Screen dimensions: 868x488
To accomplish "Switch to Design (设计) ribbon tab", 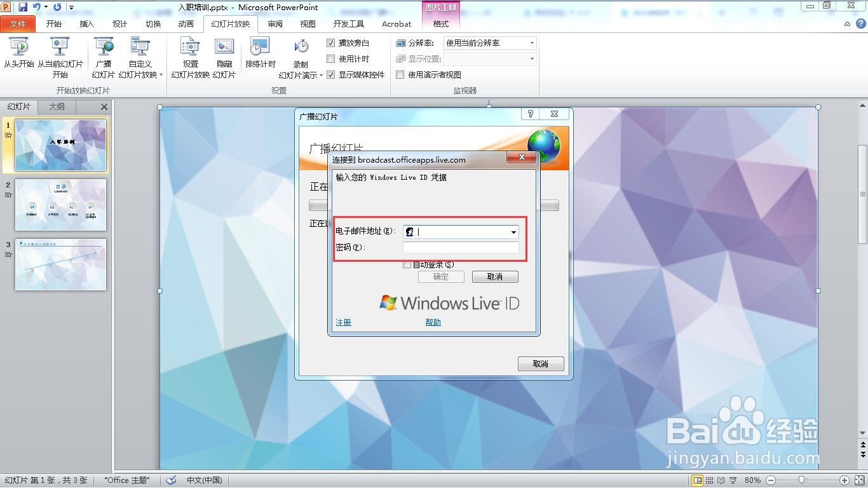I will pos(120,24).
